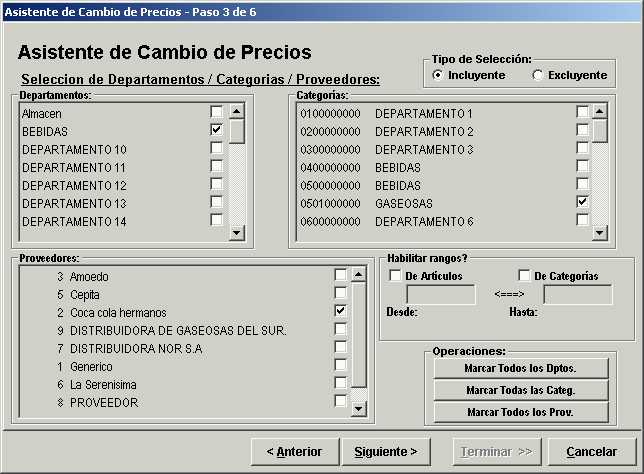Select the Incluyente radio option
Screen dimensions: 644x474
tap(437, 75)
